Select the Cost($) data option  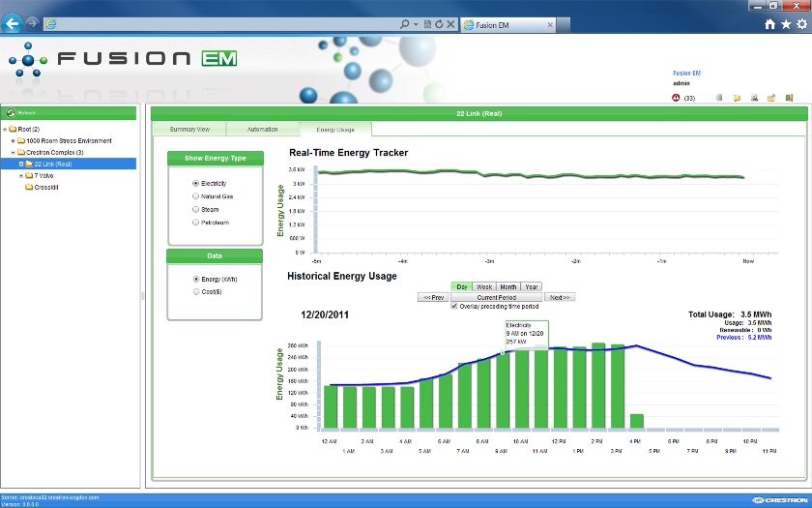pyautogui.click(x=195, y=292)
